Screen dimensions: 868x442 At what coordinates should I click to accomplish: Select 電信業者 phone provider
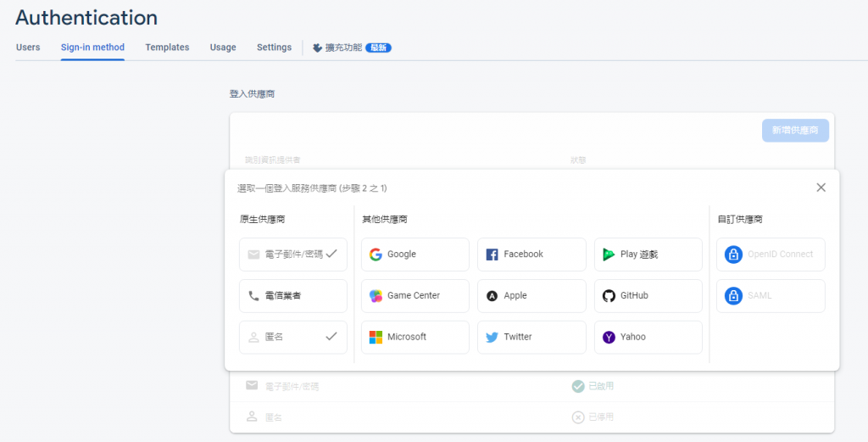[x=292, y=296]
